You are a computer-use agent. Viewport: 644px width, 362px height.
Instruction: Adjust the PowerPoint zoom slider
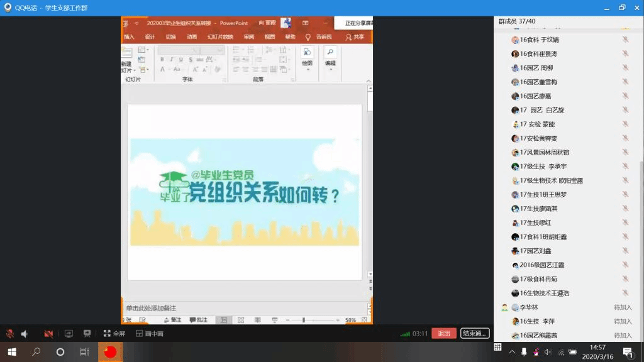[x=304, y=320]
